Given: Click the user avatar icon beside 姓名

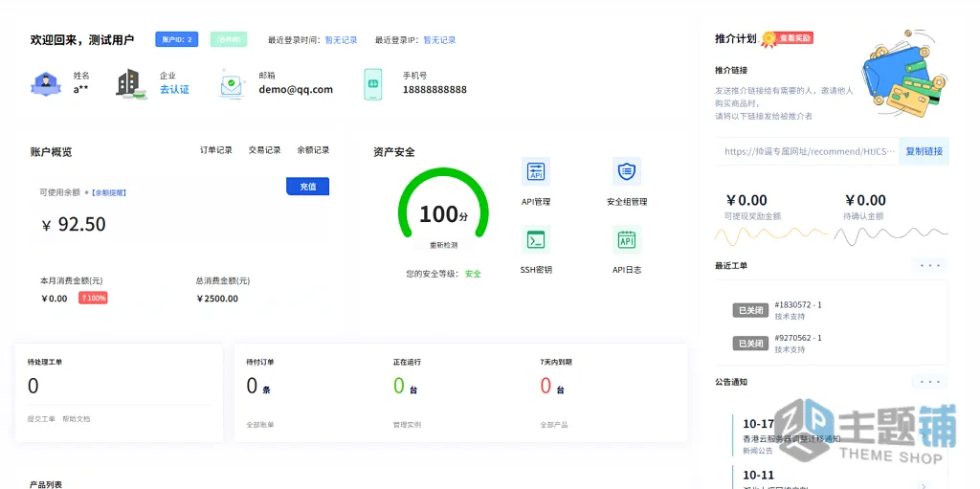Looking at the screenshot, I should [46, 84].
